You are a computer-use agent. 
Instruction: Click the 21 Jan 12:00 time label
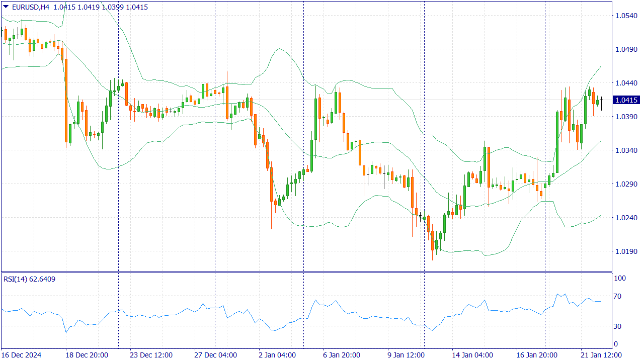pyautogui.click(x=601, y=355)
